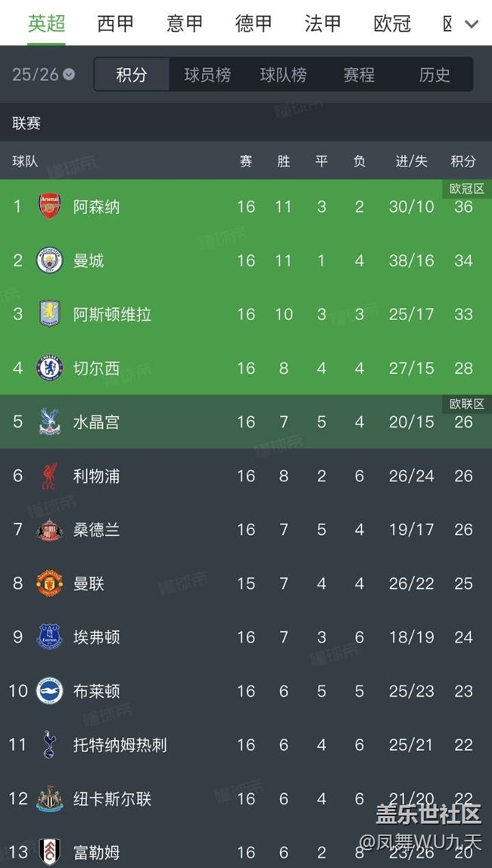Open the 25/26 season dropdown
This screenshot has width=492, height=868.
click(43, 74)
